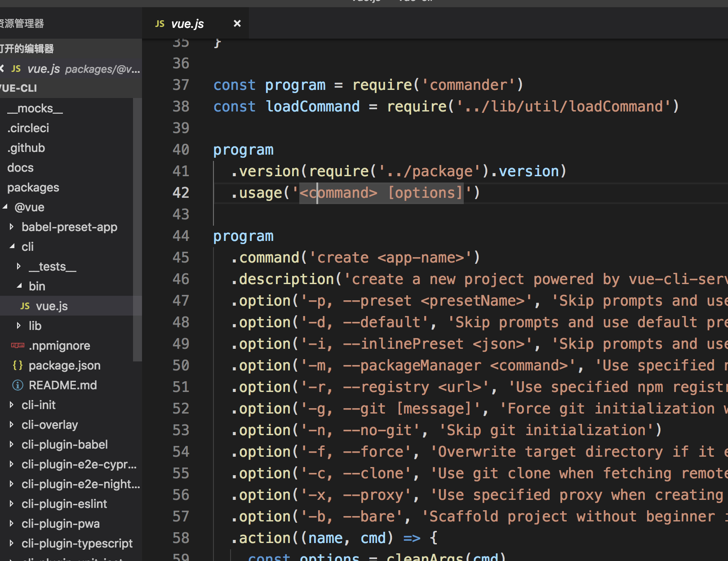This screenshot has height=561, width=728.
Task: Select the .circleci folder
Action: 28,128
